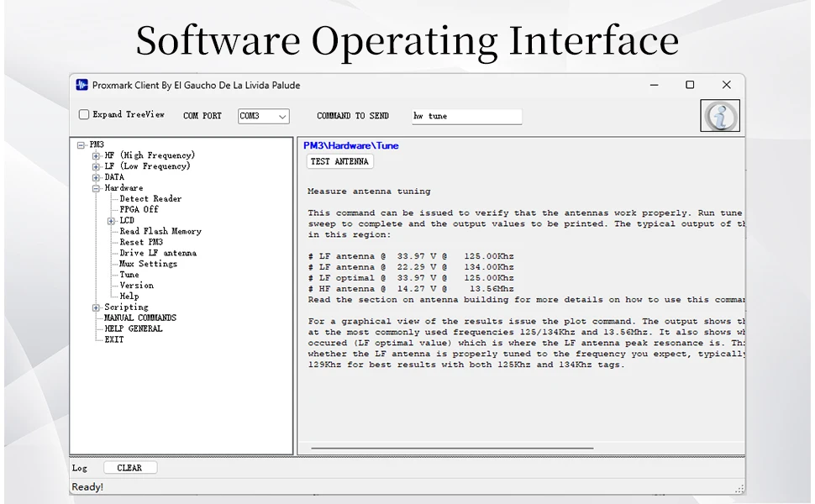The width and height of the screenshot is (815, 504).
Task: Open the COM PORT dropdown
Action: (x=264, y=116)
